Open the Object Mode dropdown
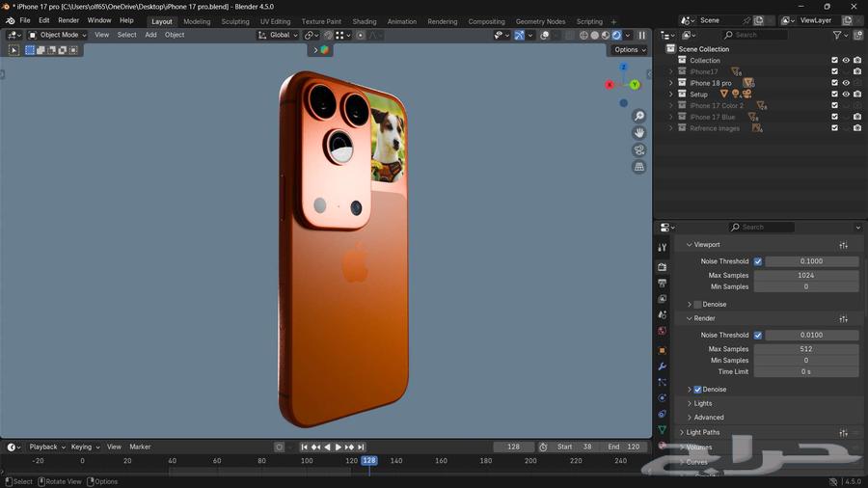Viewport: 868px width, 488px height. pos(58,35)
